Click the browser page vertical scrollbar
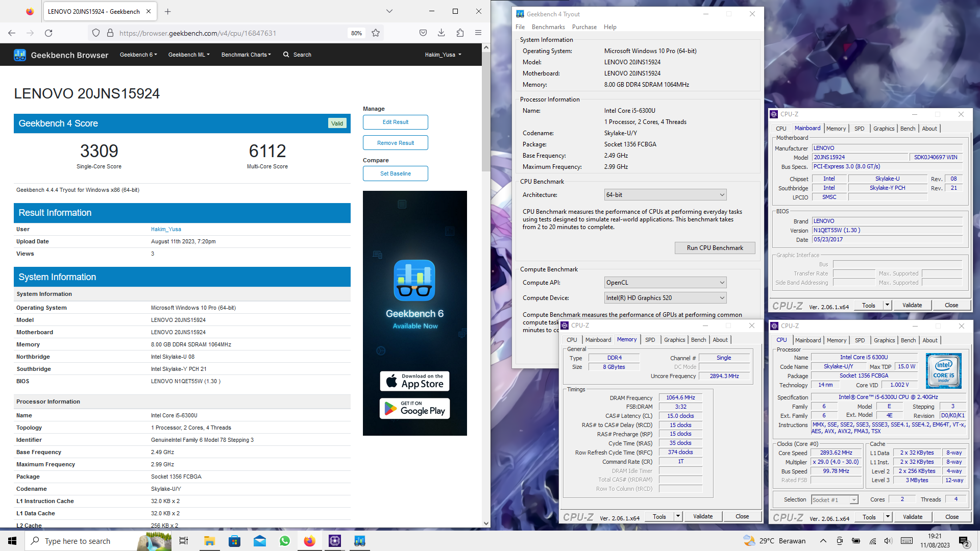 click(486, 111)
